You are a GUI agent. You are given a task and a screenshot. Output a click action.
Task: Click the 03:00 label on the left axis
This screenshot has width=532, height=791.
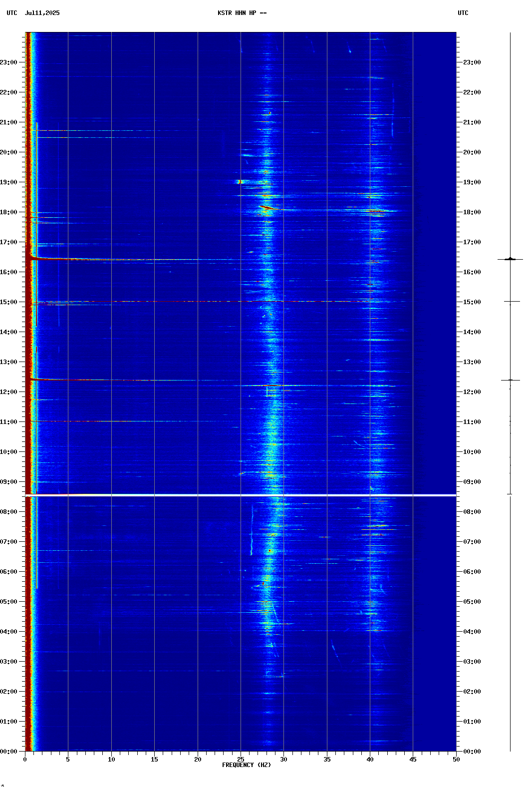pyautogui.click(x=8, y=662)
